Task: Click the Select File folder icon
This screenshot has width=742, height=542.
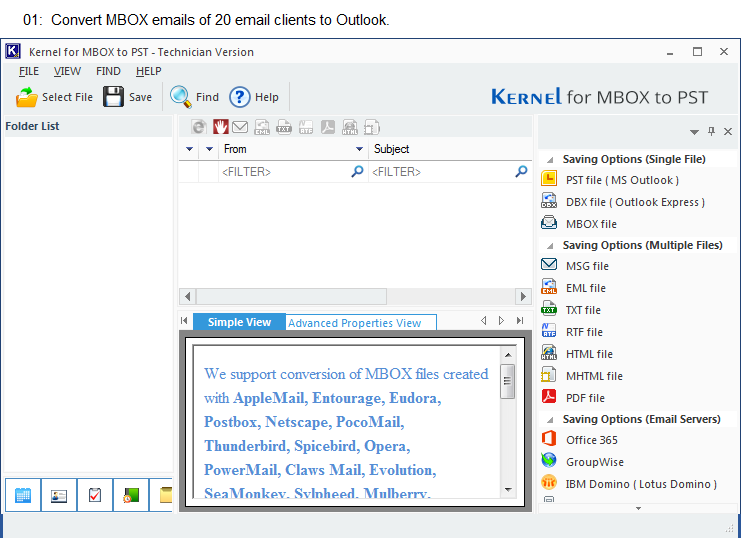Action: [26, 97]
